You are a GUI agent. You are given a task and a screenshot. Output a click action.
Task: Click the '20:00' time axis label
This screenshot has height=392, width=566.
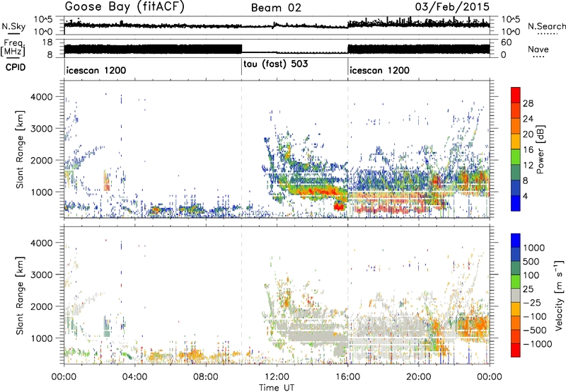coord(419,377)
